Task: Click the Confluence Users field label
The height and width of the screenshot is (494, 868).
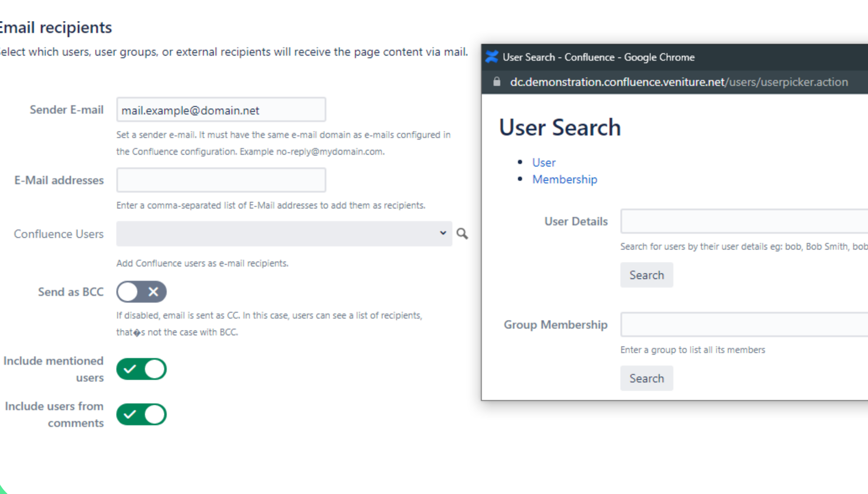Action: (58, 234)
